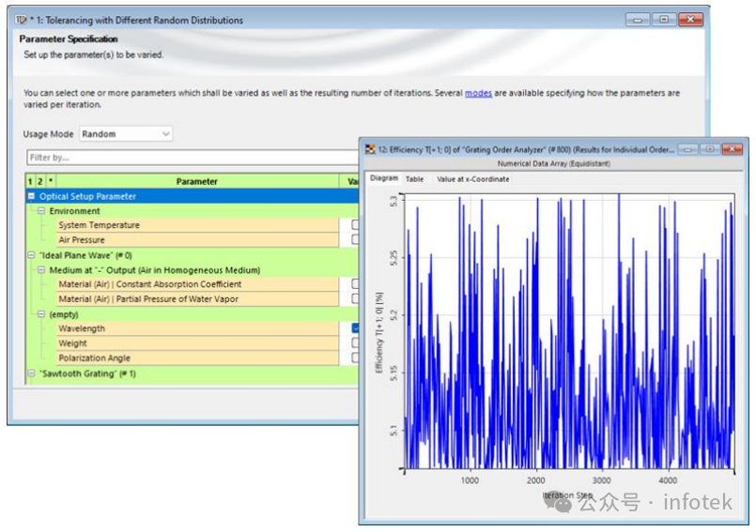Click the Parameter column header
The width and height of the screenshot is (756, 532).
pos(196,181)
